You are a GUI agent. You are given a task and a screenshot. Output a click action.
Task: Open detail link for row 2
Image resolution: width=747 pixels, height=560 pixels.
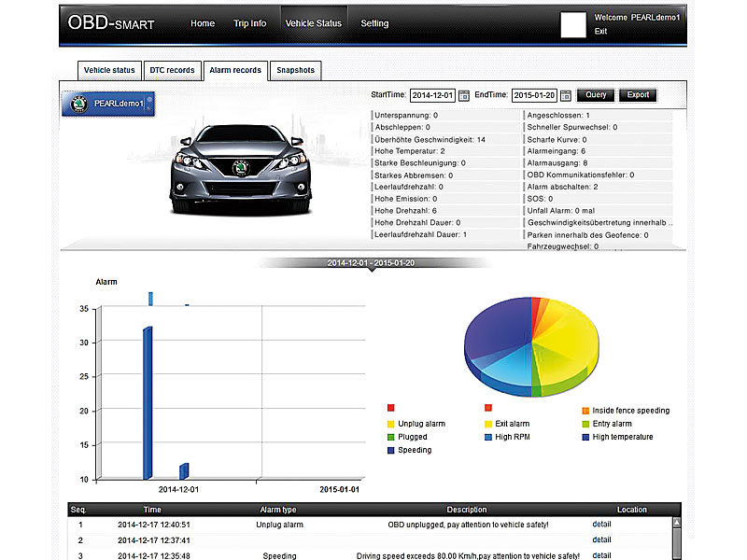(x=601, y=540)
